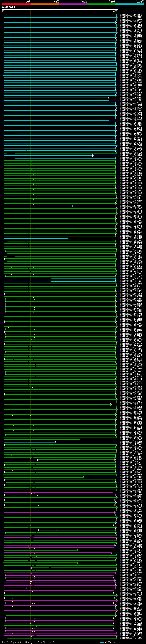
Task: Open hit UniRef100_A7QK66
Action: [131, 22]
